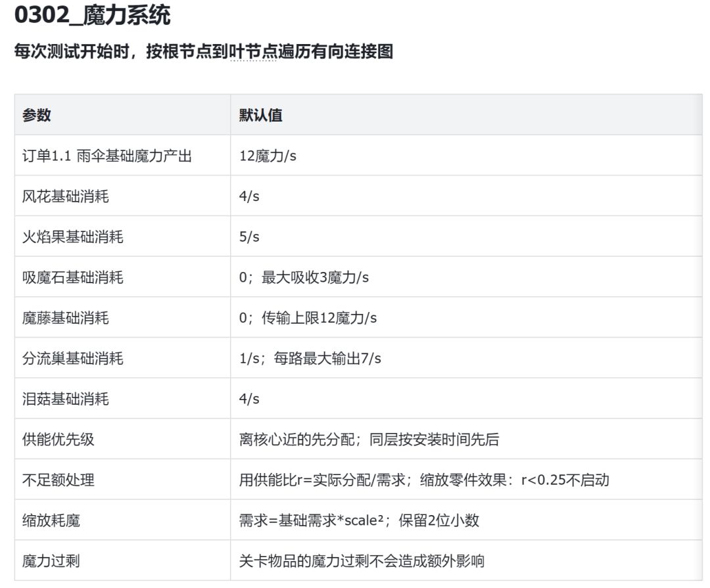Click the "用供能比r=实际分配/需求" value text
The width and height of the screenshot is (710, 588).
pyautogui.click(x=322, y=480)
